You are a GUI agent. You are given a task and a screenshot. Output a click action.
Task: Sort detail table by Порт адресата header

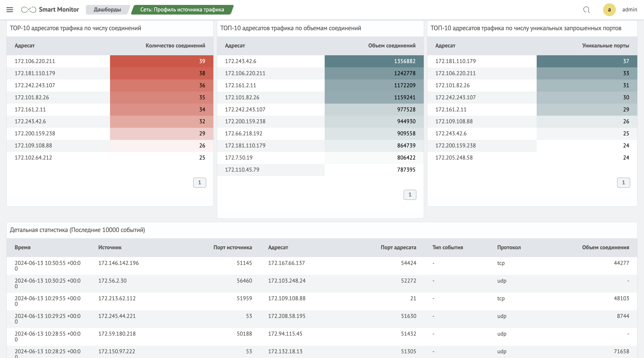click(x=398, y=247)
